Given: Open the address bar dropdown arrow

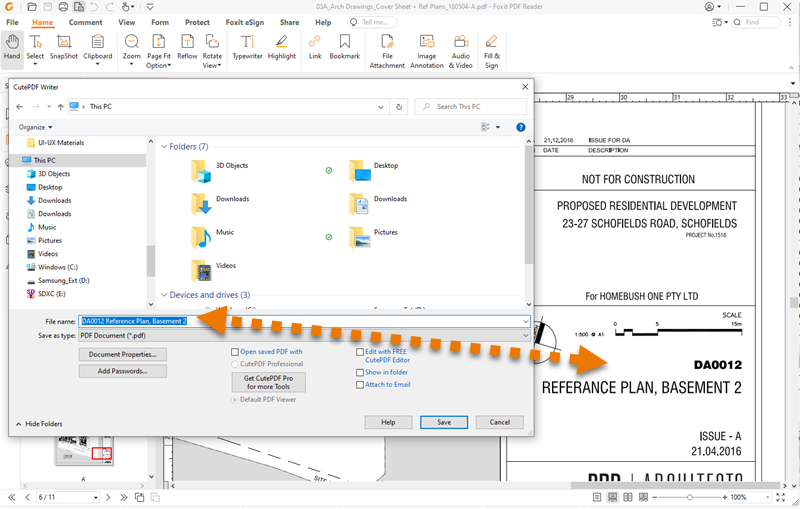Looking at the screenshot, I should [x=381, y=107].
